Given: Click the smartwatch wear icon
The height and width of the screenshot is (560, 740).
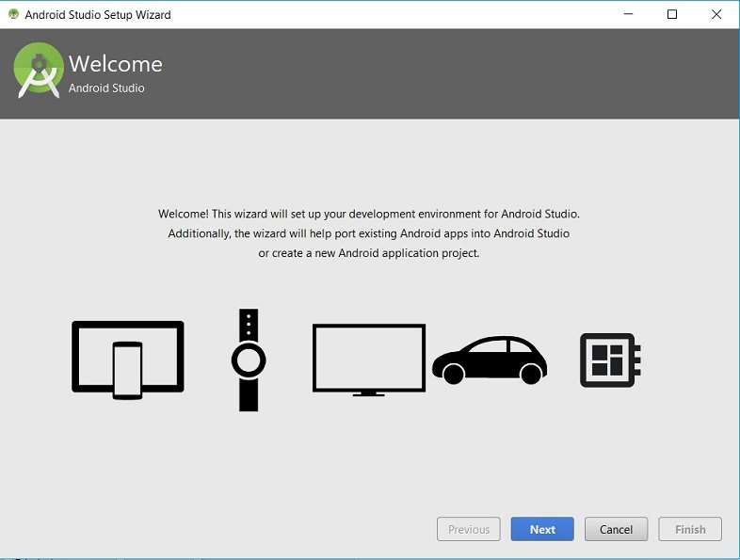Looking at the screenshot, I should (x=249, y=360).
